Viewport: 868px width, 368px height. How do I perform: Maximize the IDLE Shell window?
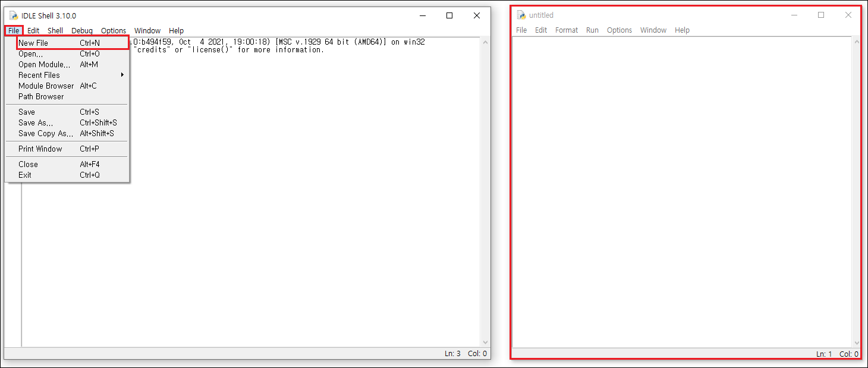pyautogui.click(x=449, y=15)
